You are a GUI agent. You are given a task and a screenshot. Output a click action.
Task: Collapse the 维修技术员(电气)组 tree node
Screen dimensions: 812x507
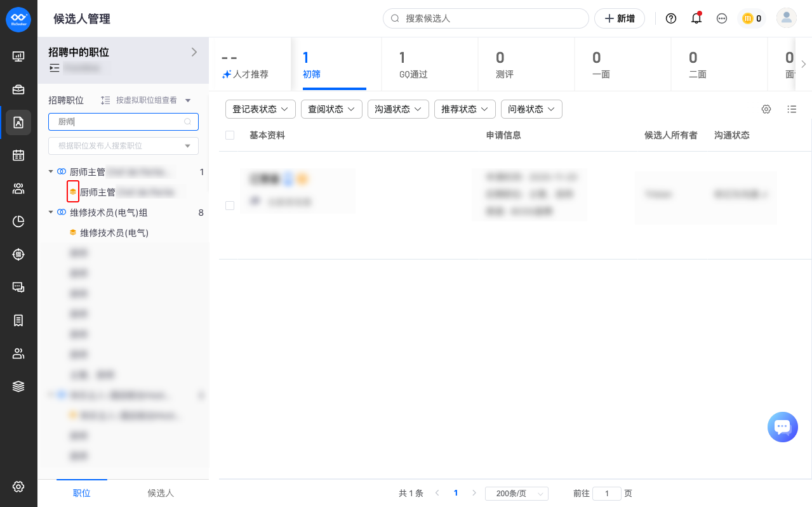click(51, 213)
